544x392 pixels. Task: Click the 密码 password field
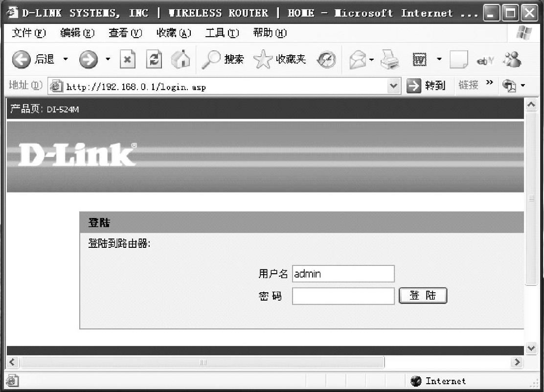pos(343,296)
